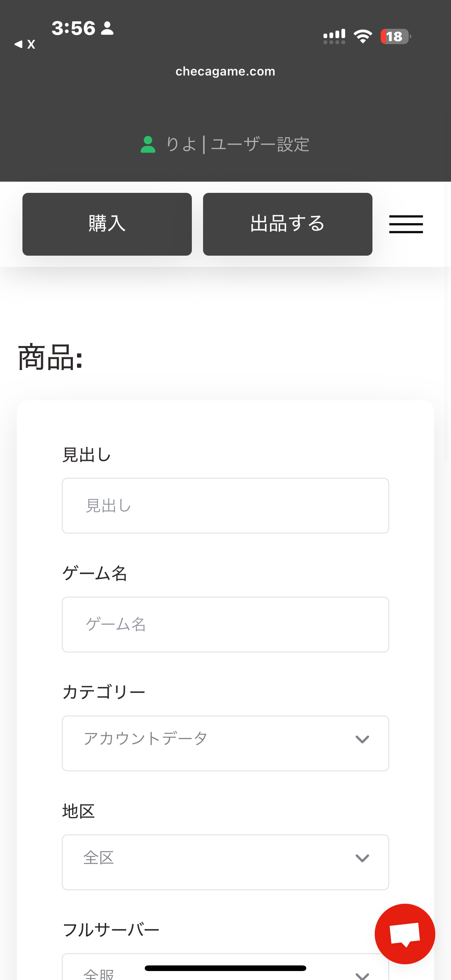
Task: Focus the 見出し text field
Action: tap(225, 506)
